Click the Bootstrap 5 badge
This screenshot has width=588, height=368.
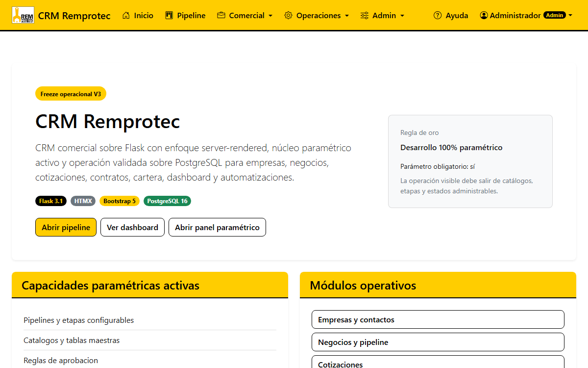pyautogui.click(x=120, y=201)
